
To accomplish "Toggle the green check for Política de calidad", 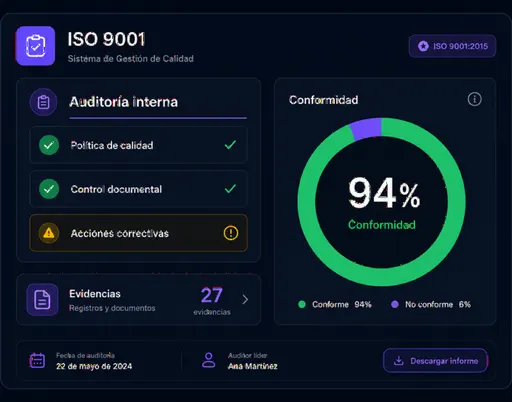I will click(x=49, y=145).
